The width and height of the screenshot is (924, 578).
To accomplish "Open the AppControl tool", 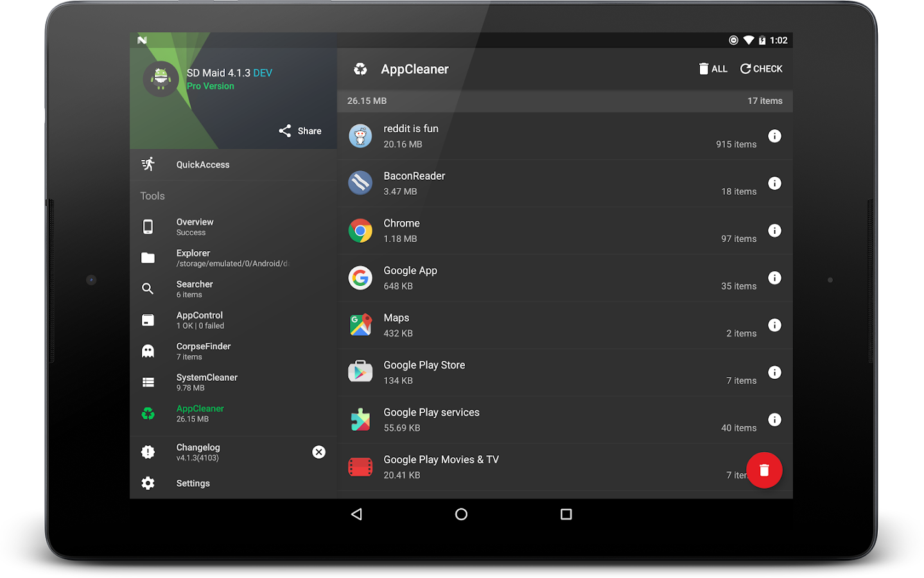I will pyautogui.click(x=233, y=320).
